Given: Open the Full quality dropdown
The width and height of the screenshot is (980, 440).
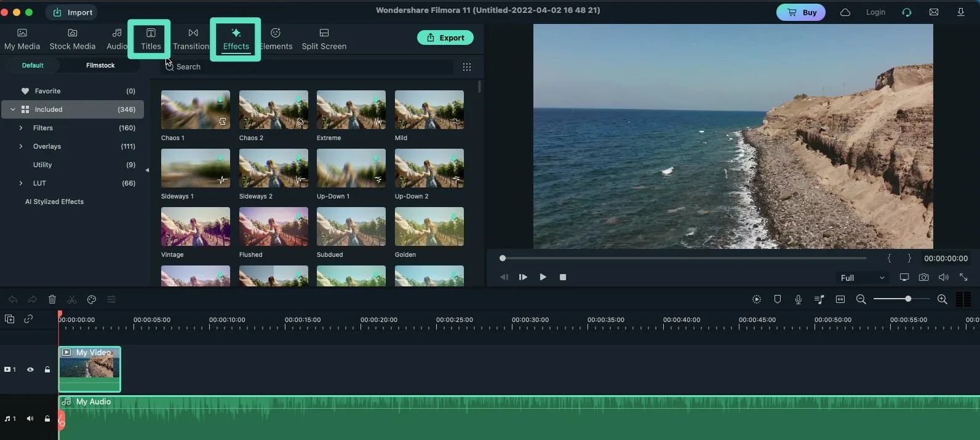Looking at the screenshot, I should tap(862, 278).
